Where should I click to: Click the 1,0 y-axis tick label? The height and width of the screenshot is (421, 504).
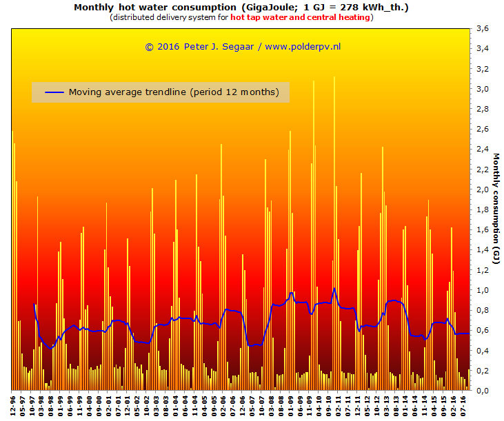[483, 290]
